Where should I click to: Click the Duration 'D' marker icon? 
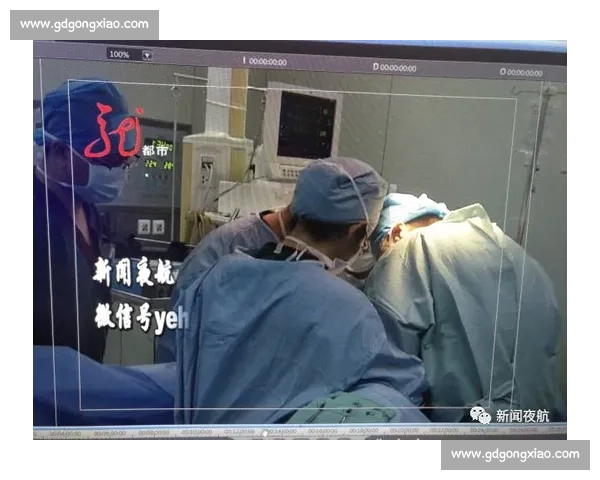point(375,67)
